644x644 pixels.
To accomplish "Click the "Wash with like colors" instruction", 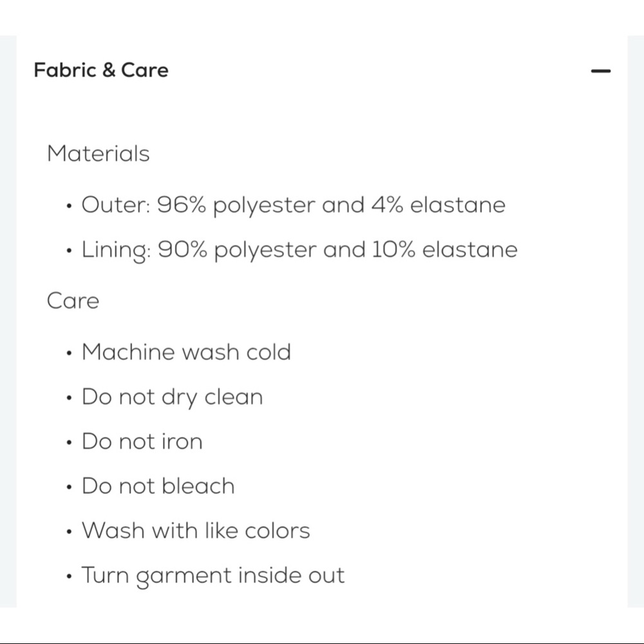I will (x=196, y=531).
